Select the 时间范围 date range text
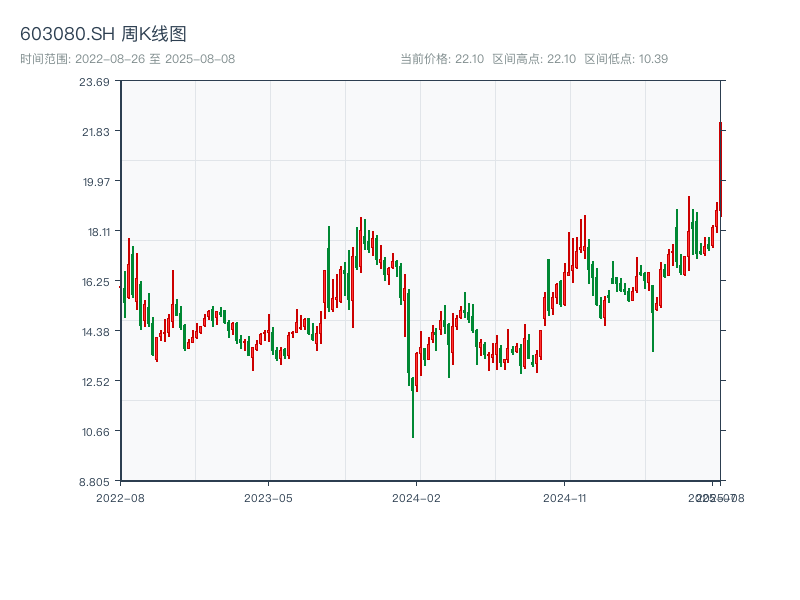 [127, 59]
